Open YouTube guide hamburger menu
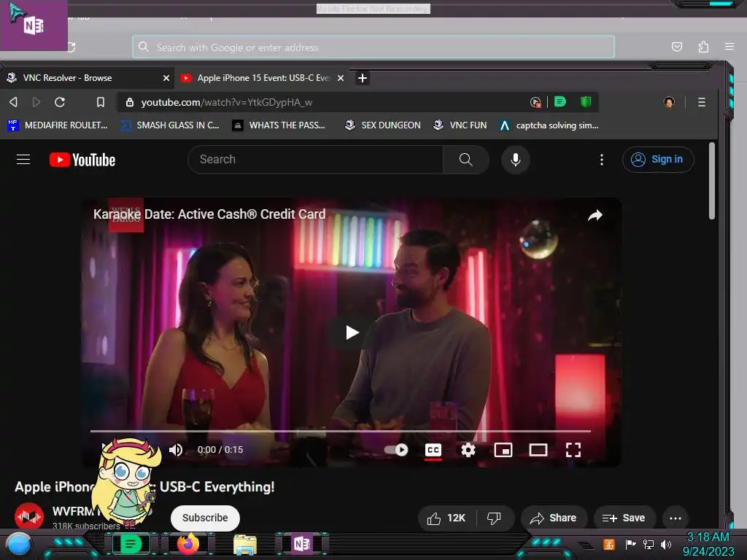 [x=23, y=160]
